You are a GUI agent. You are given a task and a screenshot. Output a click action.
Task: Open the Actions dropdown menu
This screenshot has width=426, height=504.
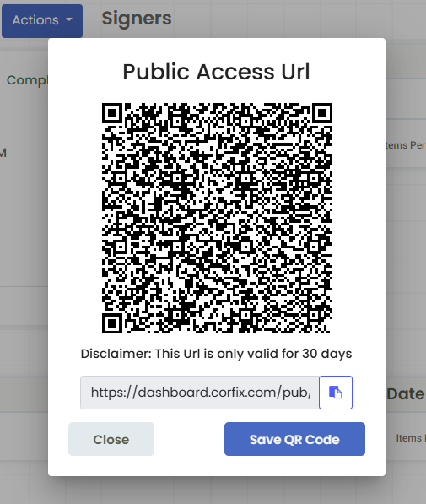[42, 20]
